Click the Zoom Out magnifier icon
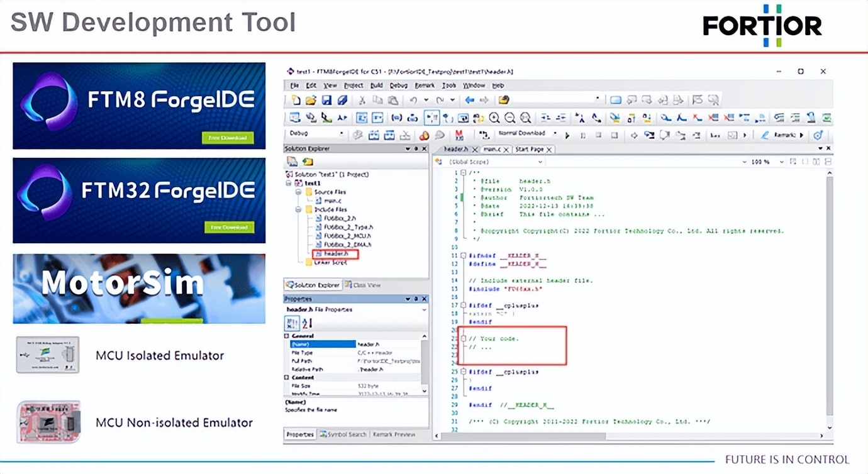 [509, 118]
